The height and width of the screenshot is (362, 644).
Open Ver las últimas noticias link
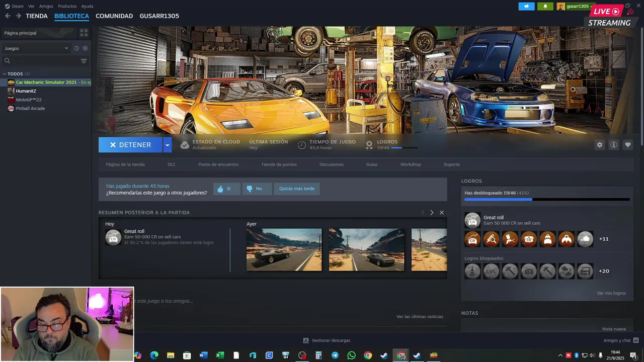pos(420,317)
